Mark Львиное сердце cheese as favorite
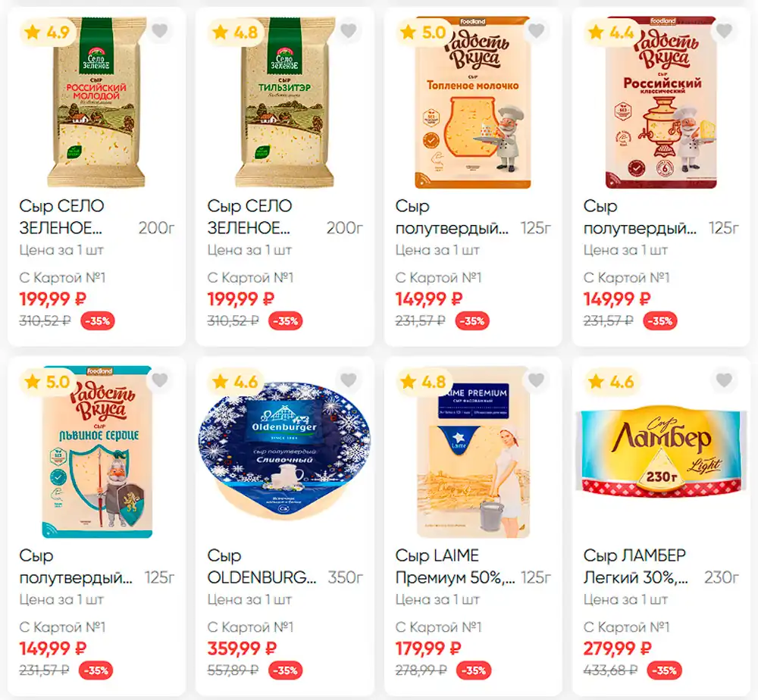758x700 pixels. (159, 380)
